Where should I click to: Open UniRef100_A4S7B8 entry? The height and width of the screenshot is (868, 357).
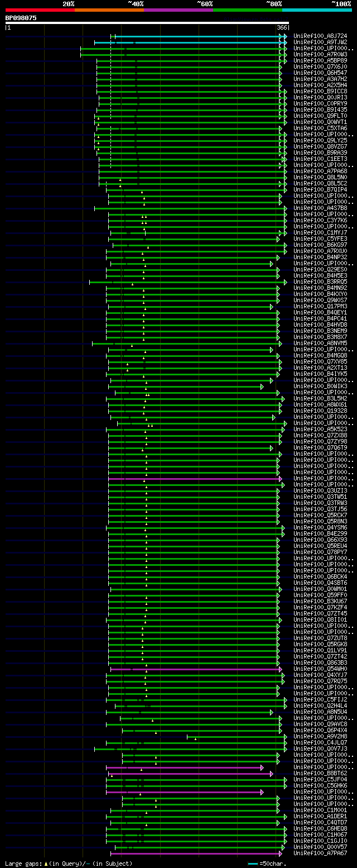coord(320,208)
